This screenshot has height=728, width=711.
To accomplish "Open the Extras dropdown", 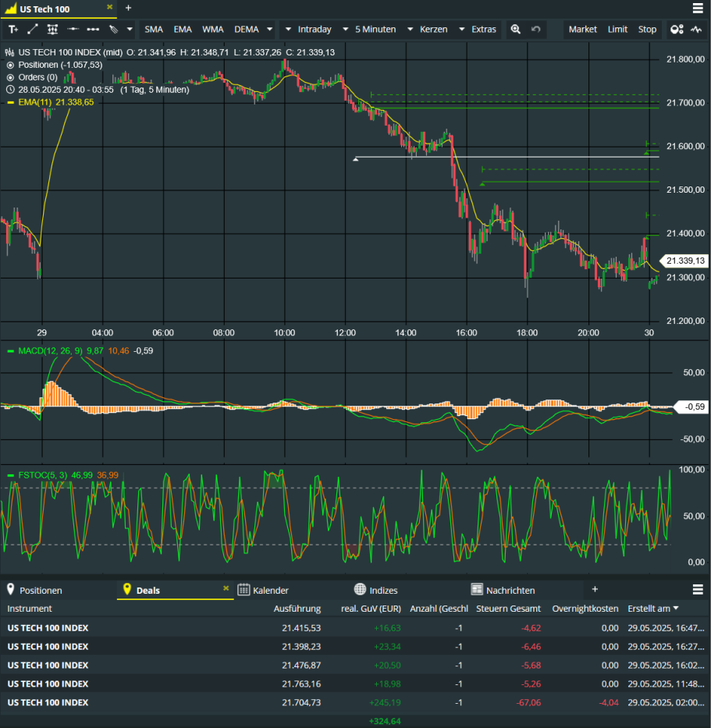I will (x=478, y=29).
